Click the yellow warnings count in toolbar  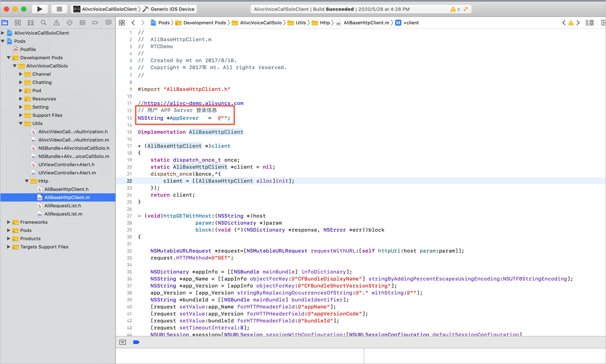click(455, 9)
